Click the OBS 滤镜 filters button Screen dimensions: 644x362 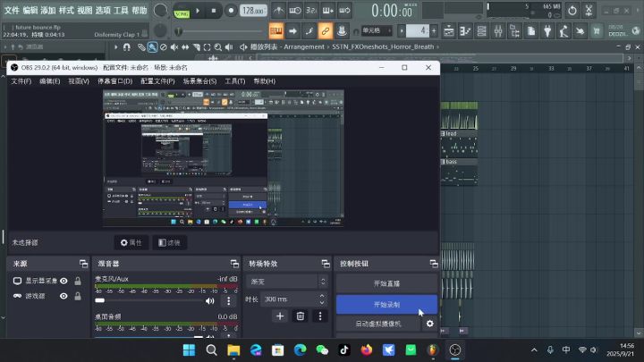point(169,242)
